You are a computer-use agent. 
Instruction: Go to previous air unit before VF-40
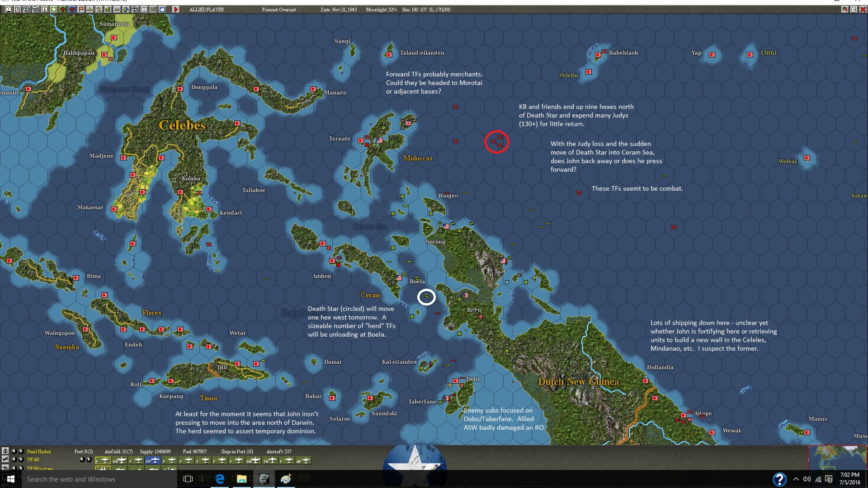(14, 459)
